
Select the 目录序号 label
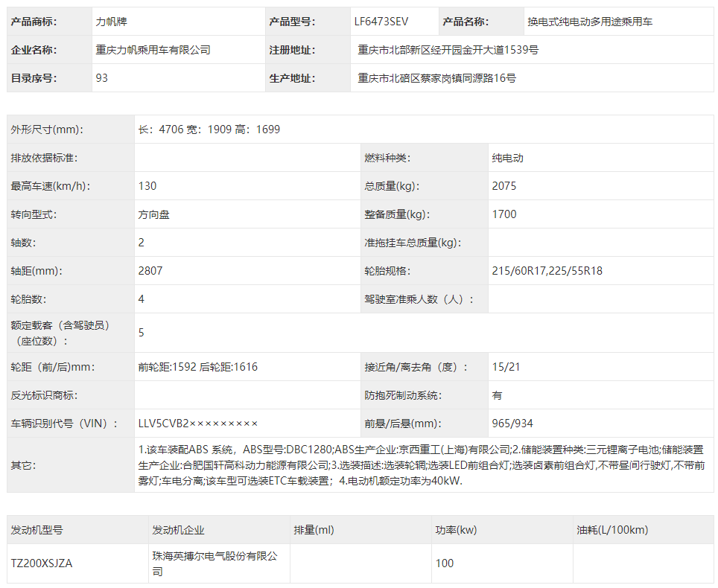34,78
